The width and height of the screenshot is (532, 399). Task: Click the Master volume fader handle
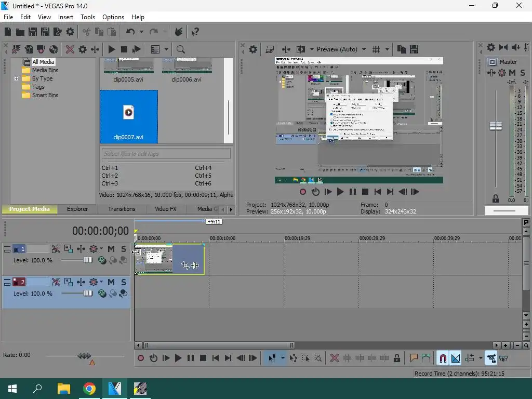coord(496,126)
